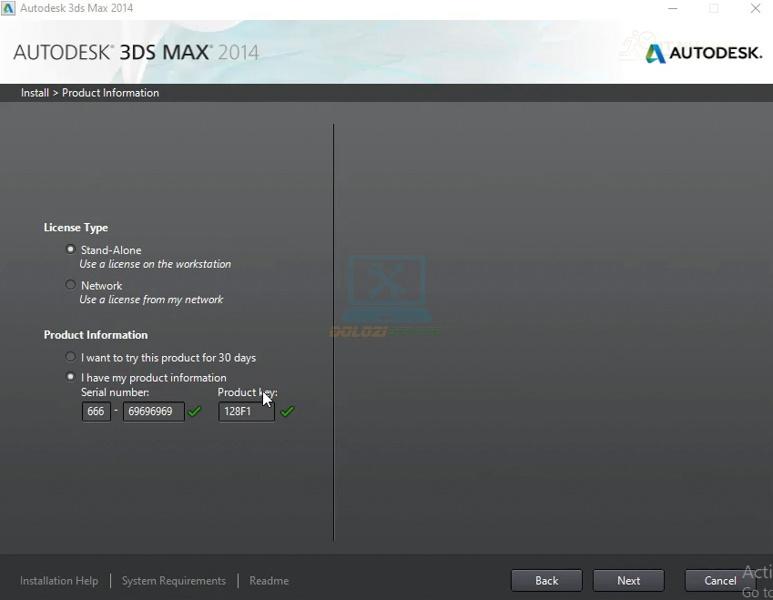Choose the 30 days trial option
The image size is (773, 600).
[x=70, y=357]
